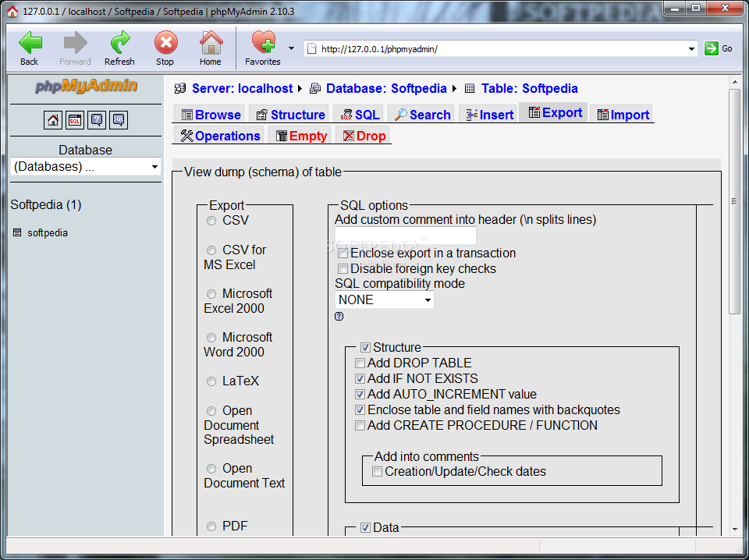749x560 pixels.
Task: Open the Operations tab
Action: pos(218,136)
